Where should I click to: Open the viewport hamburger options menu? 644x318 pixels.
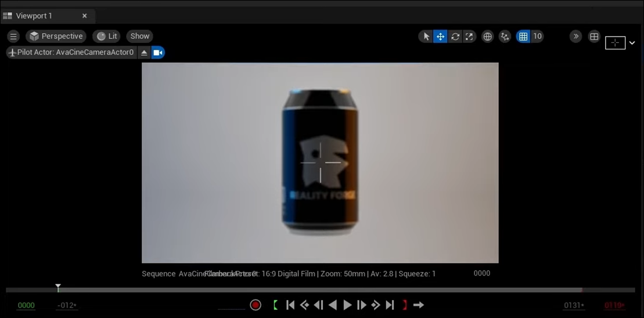13,36
